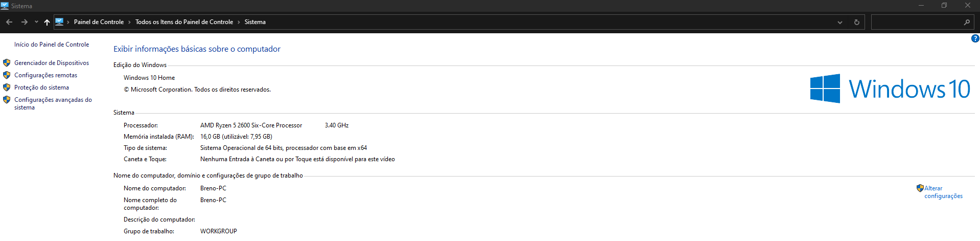
Task: Go up one level with up arrow
Action: point(47,22)
